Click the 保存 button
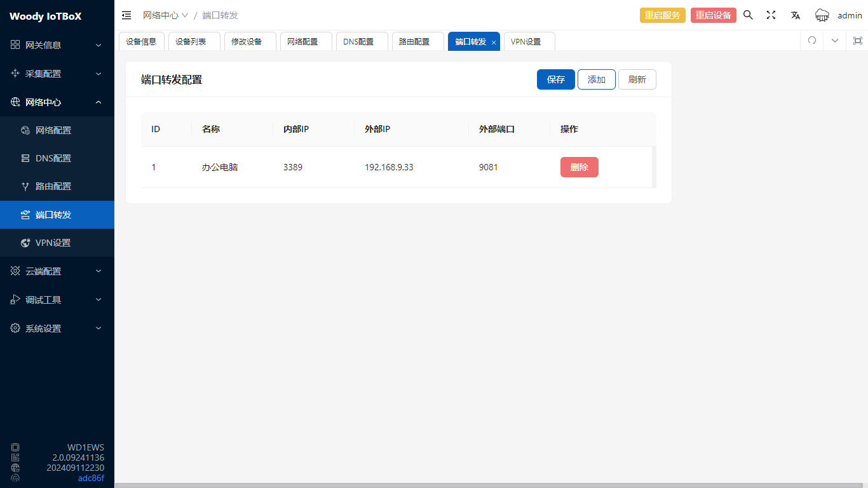This screenshot has width=868, height=488. click(x=555, y=79)
